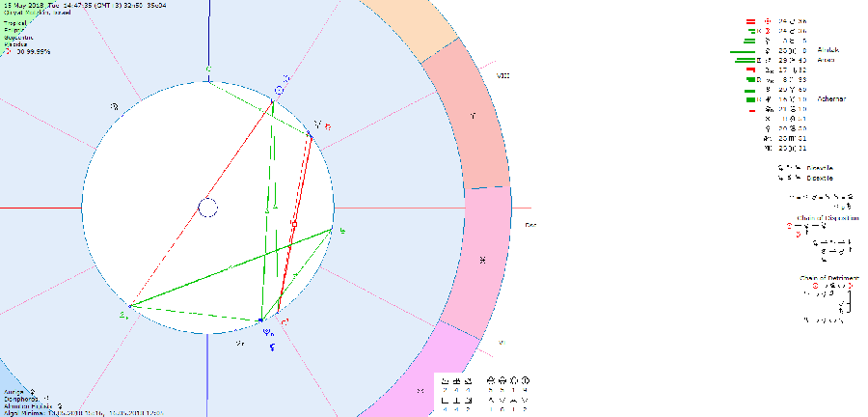Click the blue Neptune glyph below the wheel
The image size is (868, 417).
(x=268, y=333)
